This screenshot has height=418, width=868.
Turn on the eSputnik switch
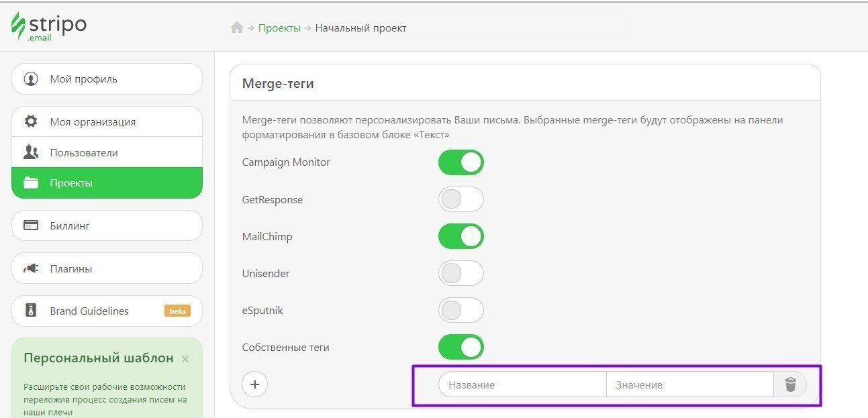click(x=461, y=310)
